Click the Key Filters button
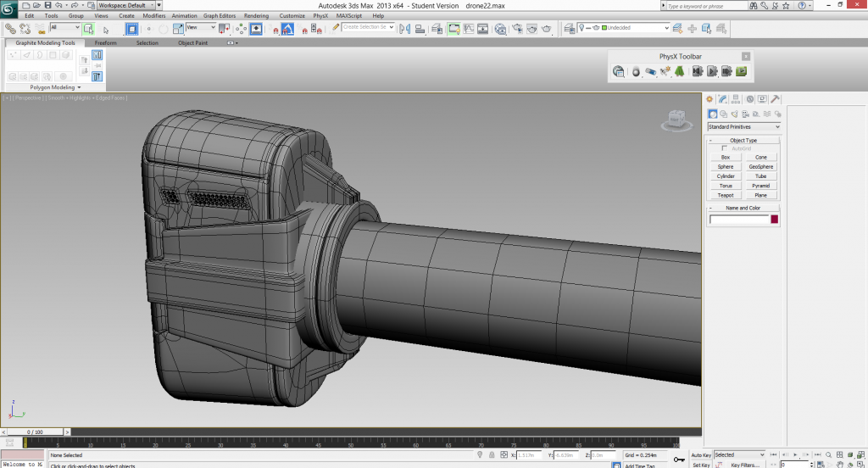Screen dimensions: 868x468 coord(746,465)
